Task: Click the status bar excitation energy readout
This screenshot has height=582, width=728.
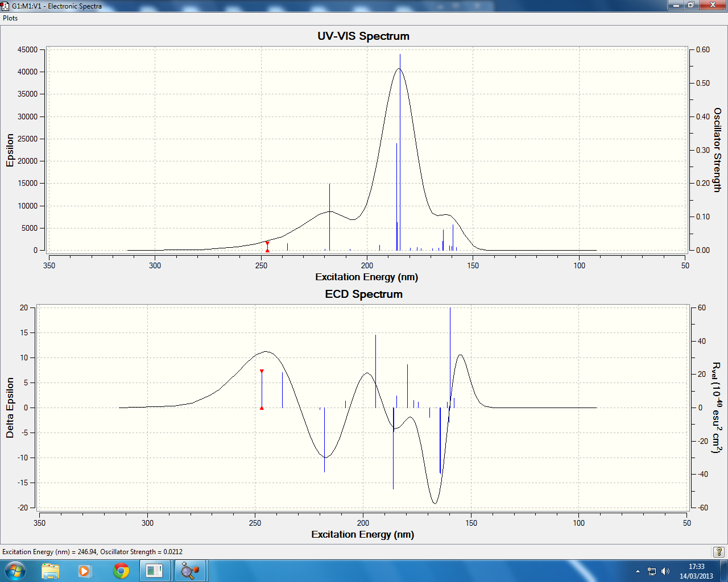Action: coord(92,552)
